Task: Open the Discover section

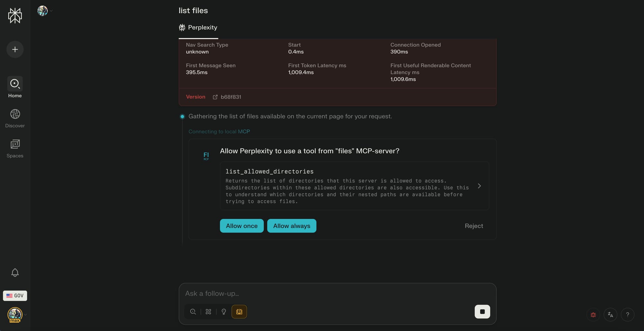Action: click(x=15, y=118)
